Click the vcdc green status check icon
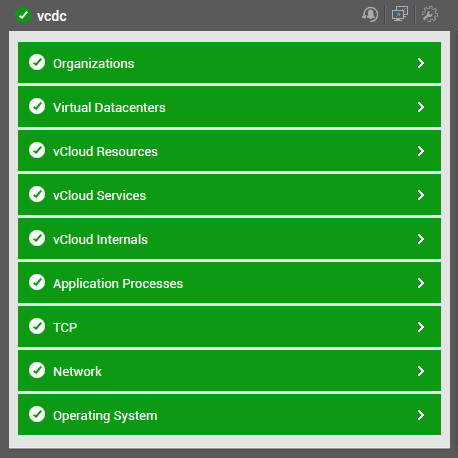The image size is (458, 458). (23, 15)
